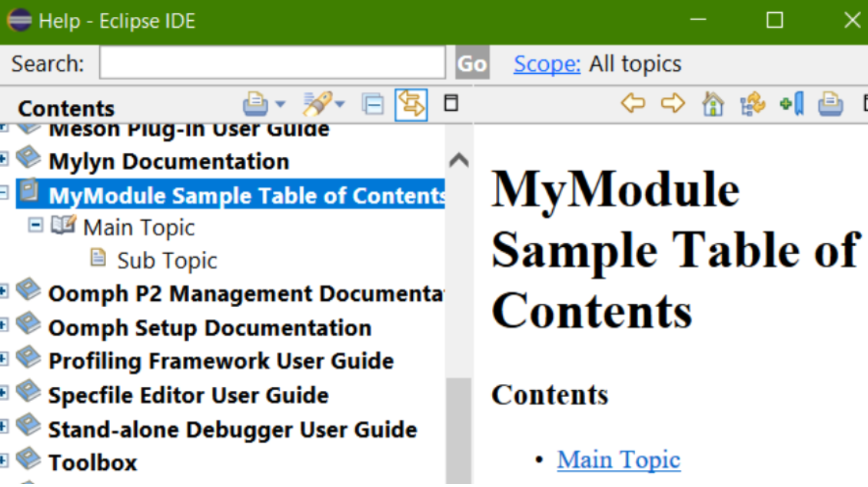This screenshot has height=487, width=868.
Task: Select Oomph P2 Management Documentation entry
Action: (x=247, y=294)
